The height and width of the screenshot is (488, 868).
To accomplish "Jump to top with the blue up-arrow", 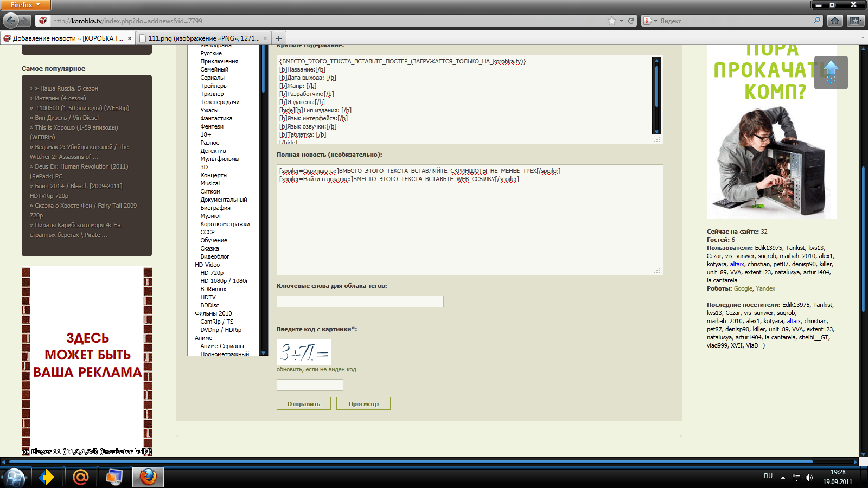I will click(831, 72).
